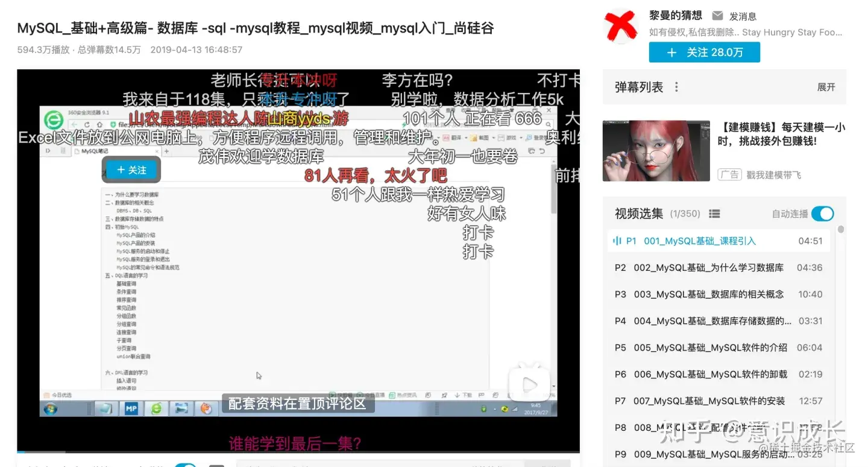The height and width of the screenshot is (467, 868).
Task: Open 黎曼的猜想 uploader profile
Action: click(x=676, y=16)
